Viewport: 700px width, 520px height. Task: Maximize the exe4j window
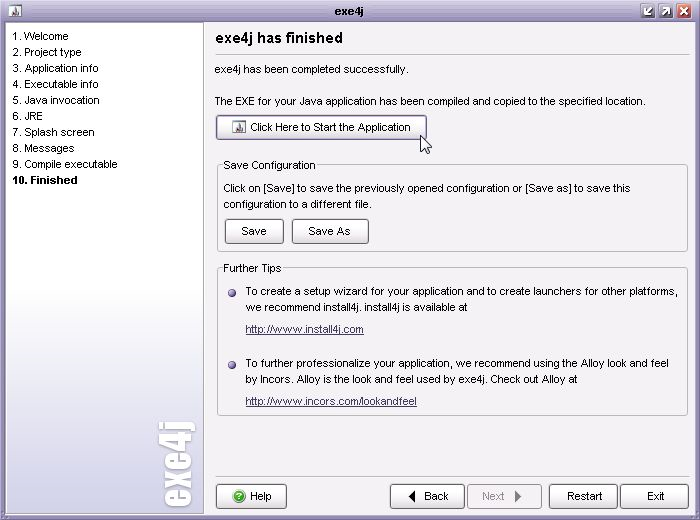pyautogui.click(x=666, y=11)
